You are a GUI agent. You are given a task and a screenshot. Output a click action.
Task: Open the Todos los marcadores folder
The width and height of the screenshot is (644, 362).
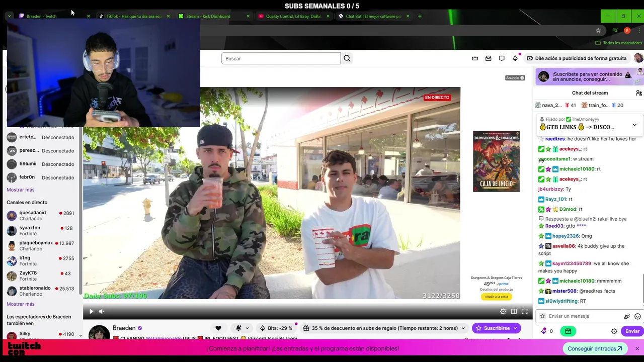coord(619,43)
